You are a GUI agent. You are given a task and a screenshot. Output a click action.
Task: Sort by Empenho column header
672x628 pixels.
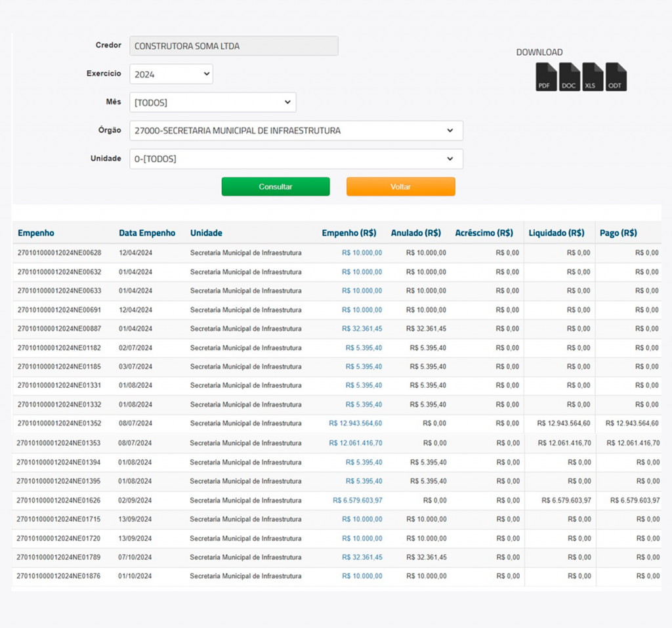[x=36, y=233]
